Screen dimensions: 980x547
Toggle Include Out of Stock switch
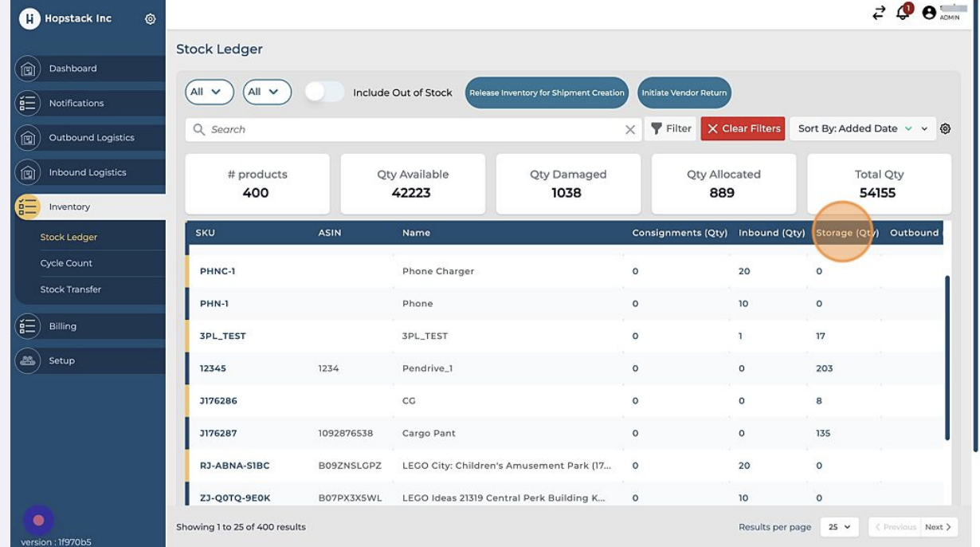pyautogui.click(x=324, y=92)
